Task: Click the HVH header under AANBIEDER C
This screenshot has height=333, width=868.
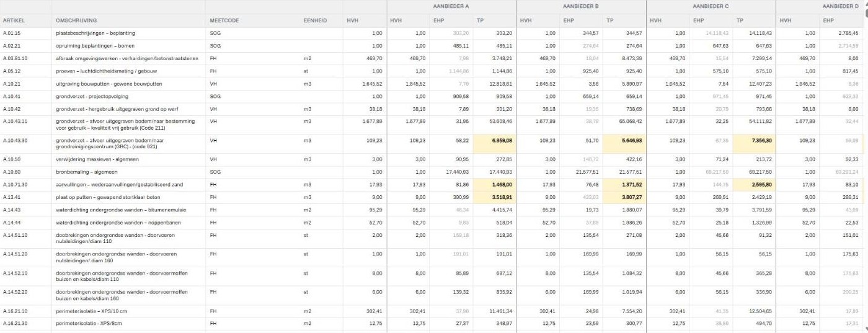Action: coord(656,20)
